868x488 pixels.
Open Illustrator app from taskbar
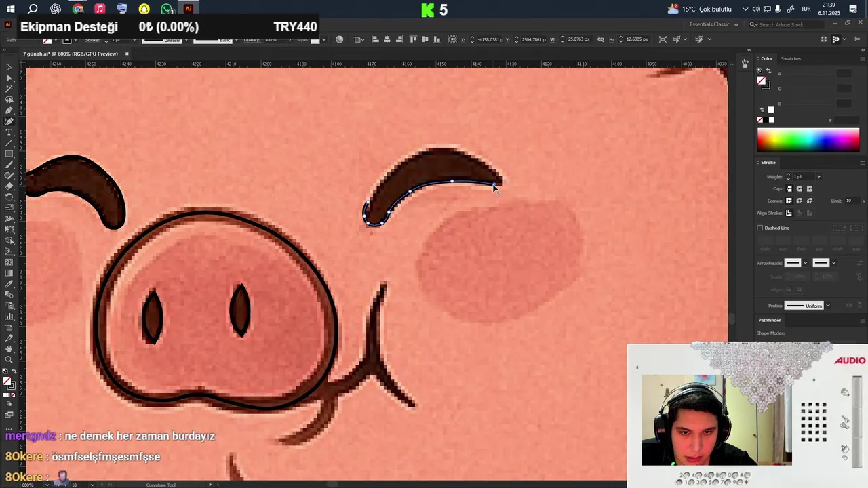189,9
